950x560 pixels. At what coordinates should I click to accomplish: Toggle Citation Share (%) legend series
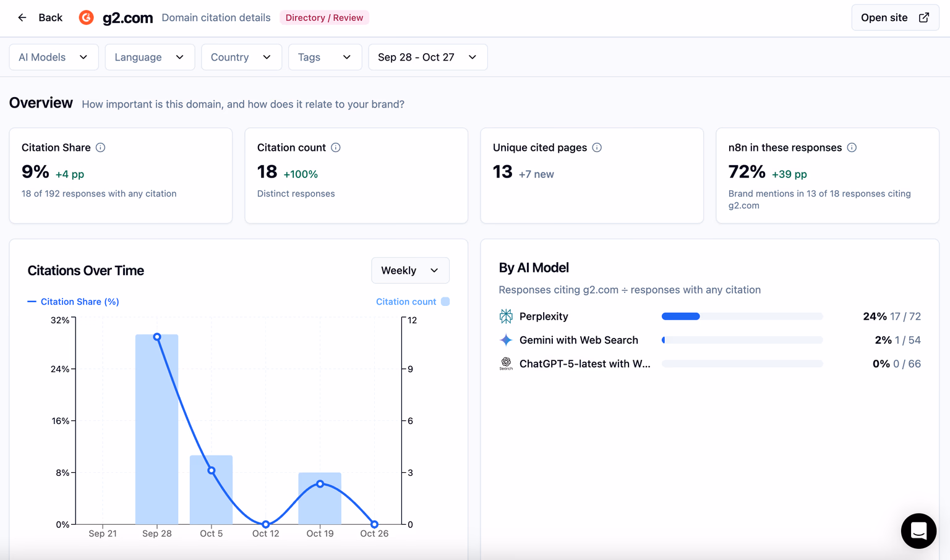[74, 302]
